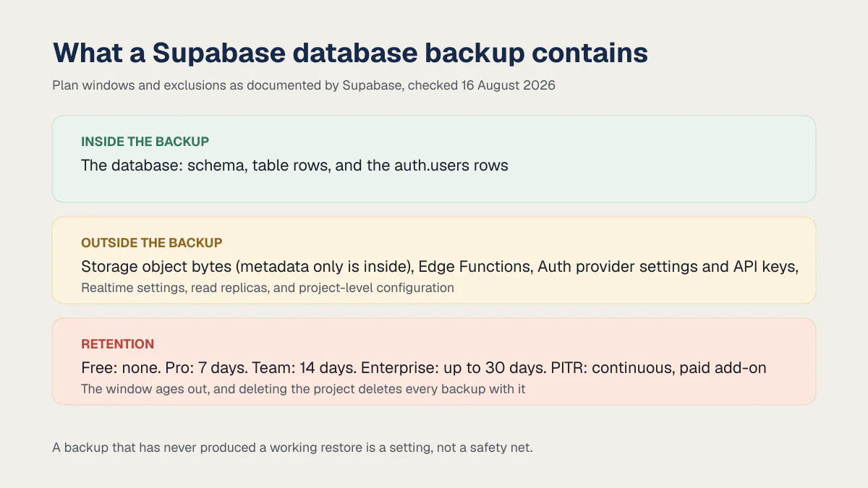Viewport: 868px width, 488px height.
Task: Click the subtitle mentioning "checked 16 August 2026"
Action: 304,85
